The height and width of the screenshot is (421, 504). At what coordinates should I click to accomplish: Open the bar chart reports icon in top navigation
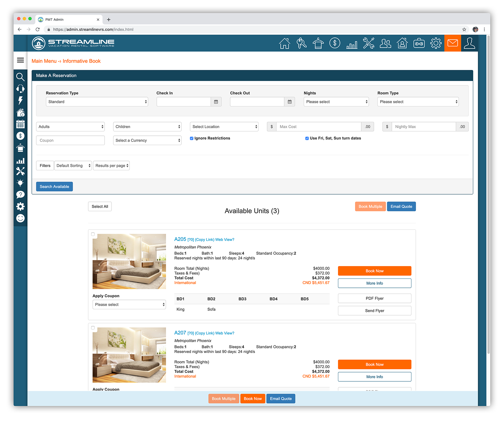pyautogui.click(x=352, y=43)
